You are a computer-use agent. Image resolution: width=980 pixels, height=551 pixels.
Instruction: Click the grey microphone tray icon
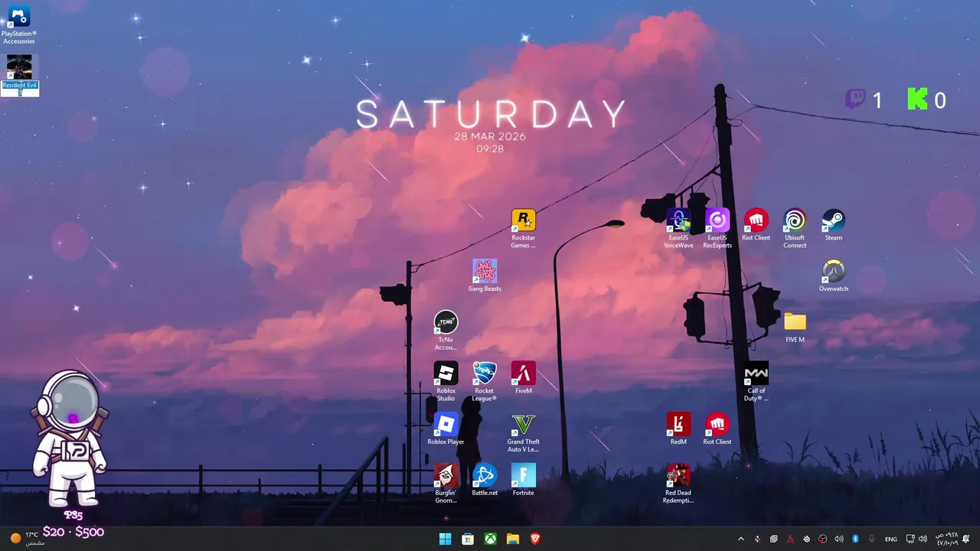(871, 539)
